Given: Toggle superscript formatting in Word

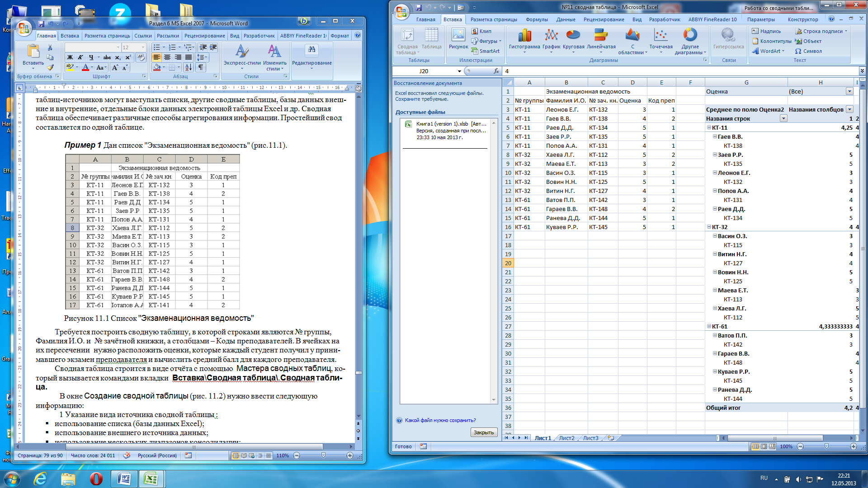Looking at the screenshot, I should click(x=128, y=57).
